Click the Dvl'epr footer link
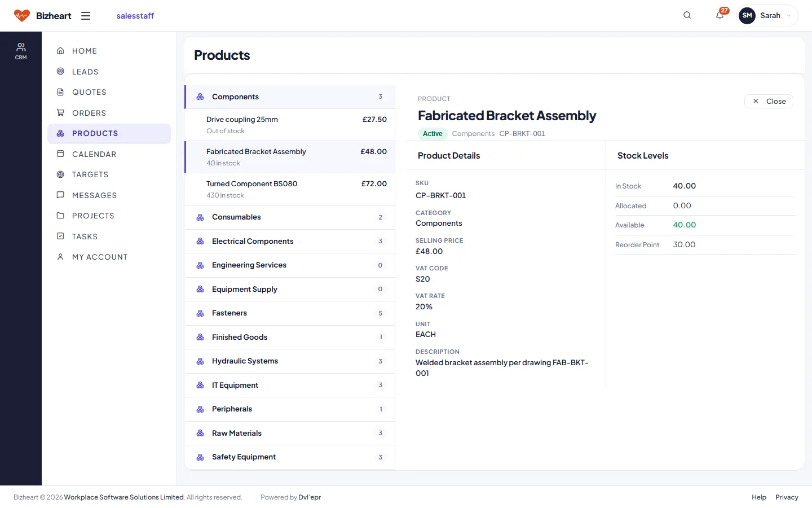Screen dimensions: 812x508 (x=310, y=497)
